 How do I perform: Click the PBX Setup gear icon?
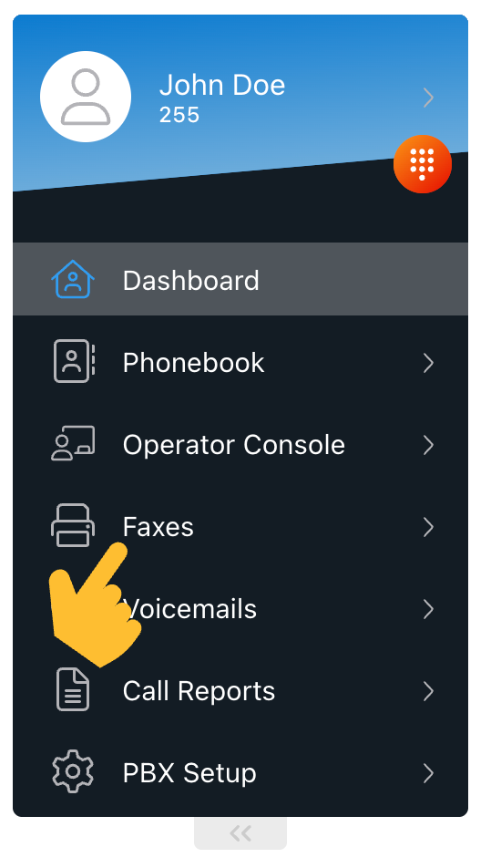(73, 771)
